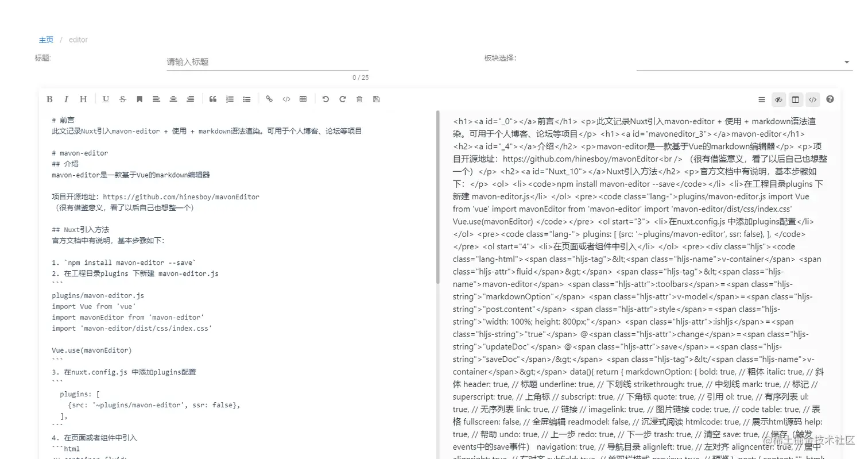Undo the last edit
Screen dimensions: 868x459
pos(325,99)
